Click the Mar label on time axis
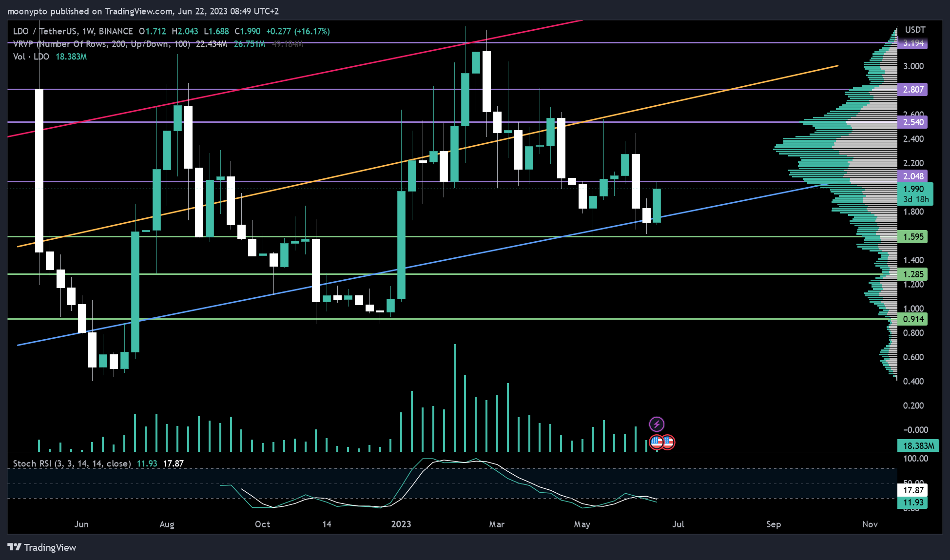The image size is (950, 560). (x=497, y=524)
